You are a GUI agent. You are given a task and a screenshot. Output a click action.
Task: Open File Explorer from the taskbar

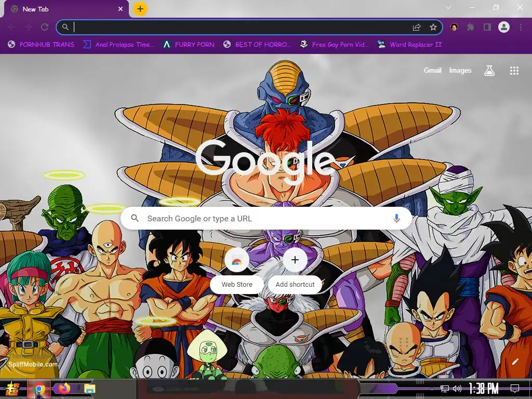[89, 389]
